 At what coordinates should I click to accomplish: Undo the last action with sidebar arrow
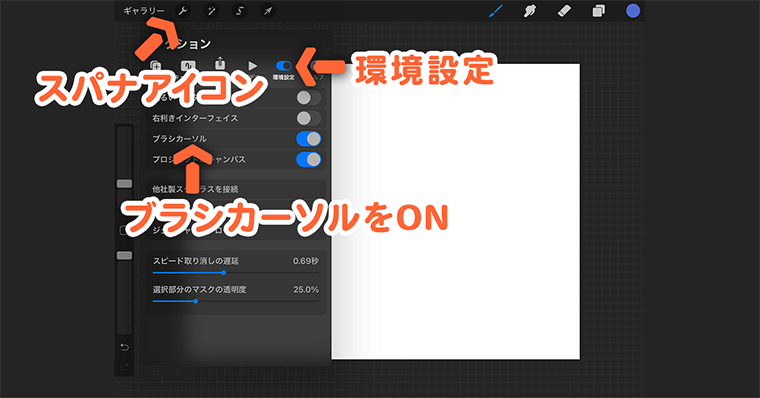coord(125,347)
